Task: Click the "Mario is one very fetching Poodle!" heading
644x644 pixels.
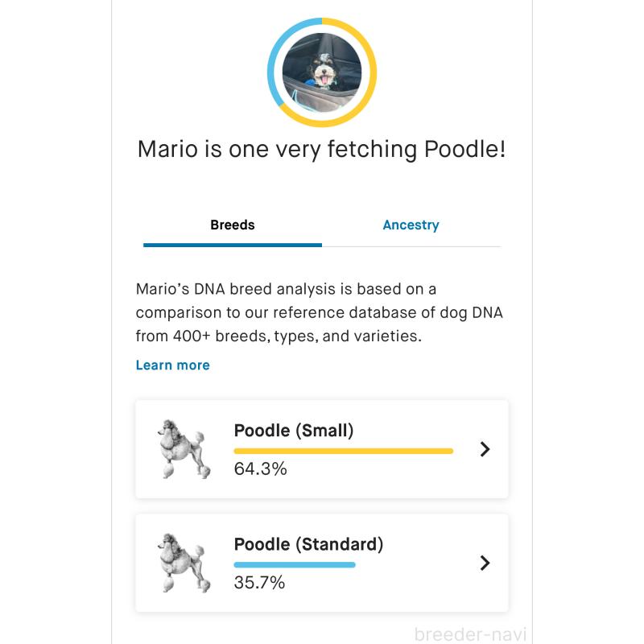Action: pyautogui.click(x=322, y=150)
